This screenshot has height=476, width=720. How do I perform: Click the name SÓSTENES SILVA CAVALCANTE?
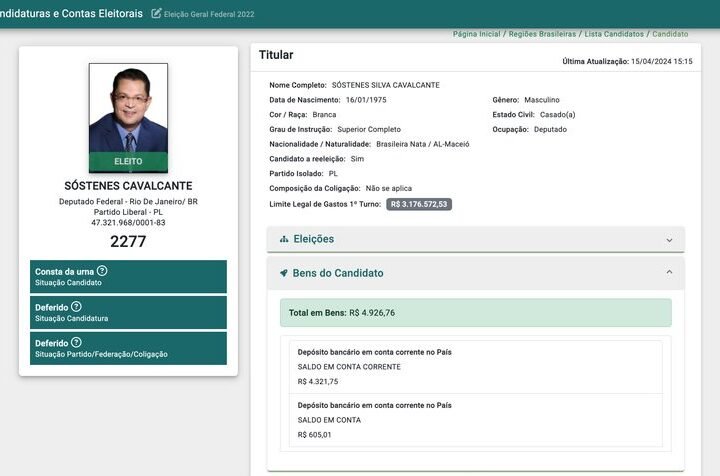coord(386,85)
